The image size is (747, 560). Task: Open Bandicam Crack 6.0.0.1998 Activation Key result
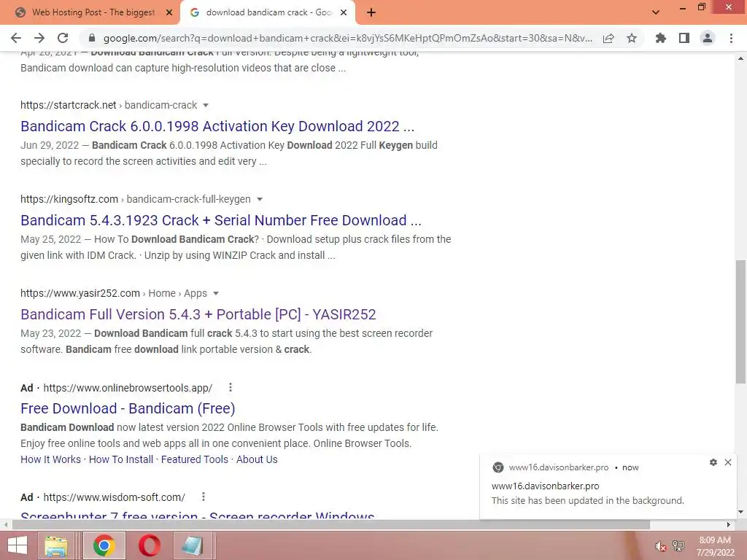[217, 126]
